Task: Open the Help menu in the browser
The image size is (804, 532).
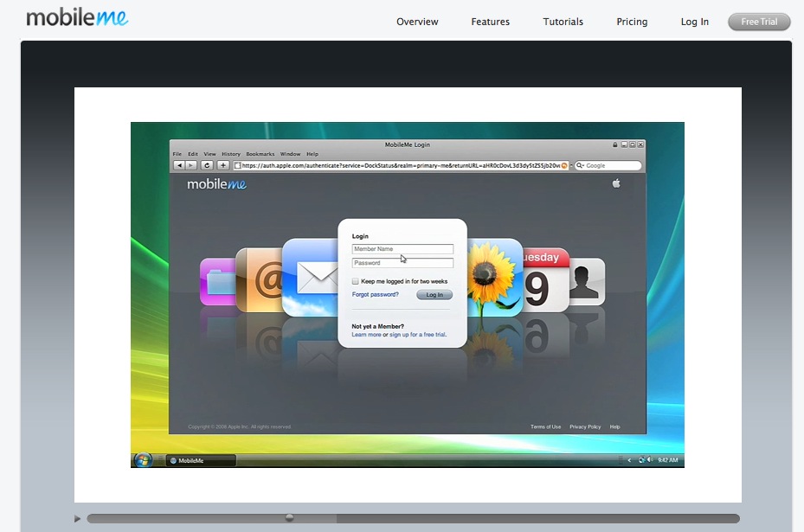Action: (312, 154)
